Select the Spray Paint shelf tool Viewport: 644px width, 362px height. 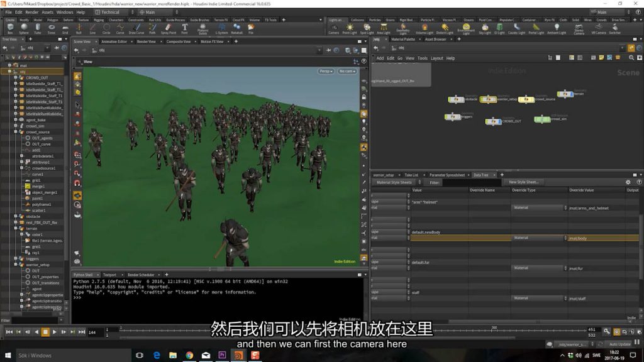click(168, 28)
